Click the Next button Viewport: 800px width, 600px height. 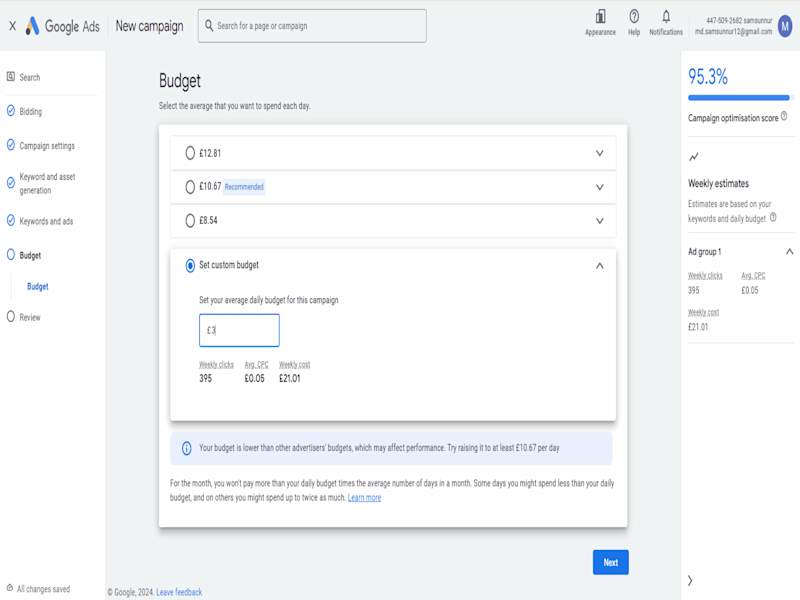[x=610, y=562]
